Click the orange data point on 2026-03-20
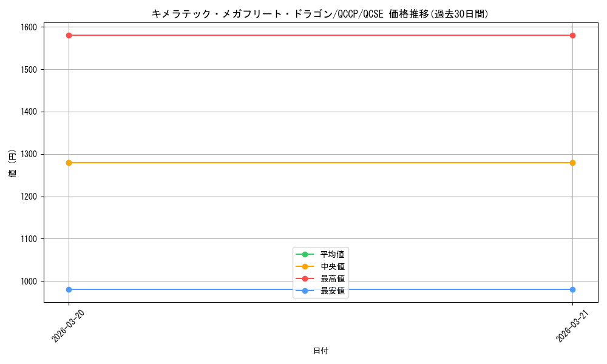The height and width of the screenshot is (364, 607). [x=67, y=162]
